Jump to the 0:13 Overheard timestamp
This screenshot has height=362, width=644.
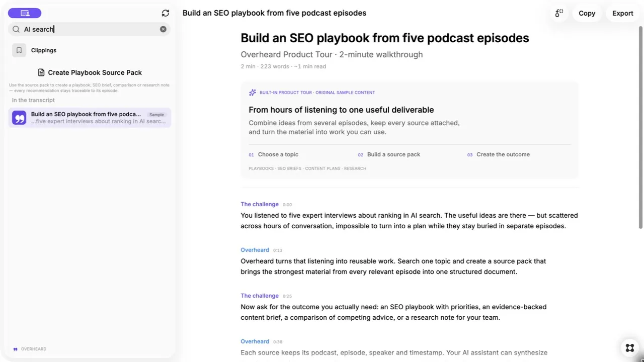click(278, 250)
